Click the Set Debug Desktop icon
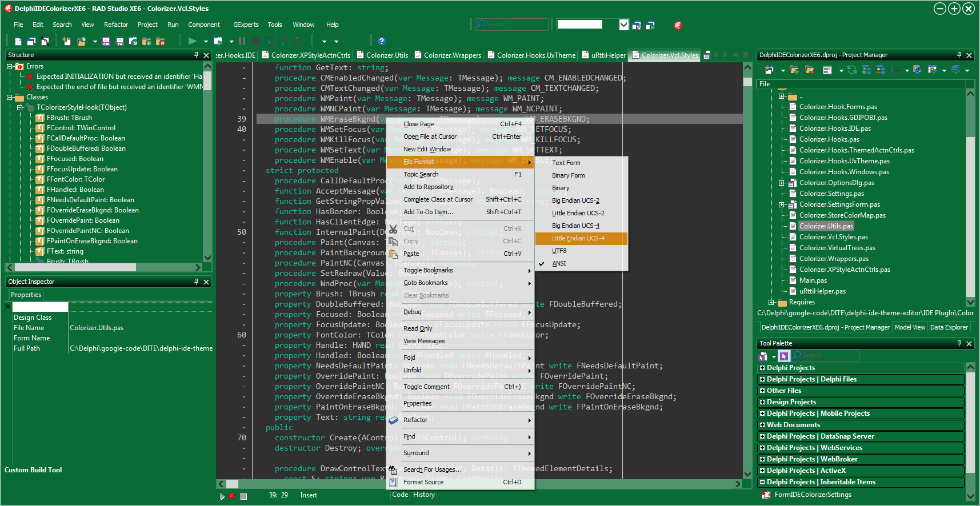 pos(650,25)
